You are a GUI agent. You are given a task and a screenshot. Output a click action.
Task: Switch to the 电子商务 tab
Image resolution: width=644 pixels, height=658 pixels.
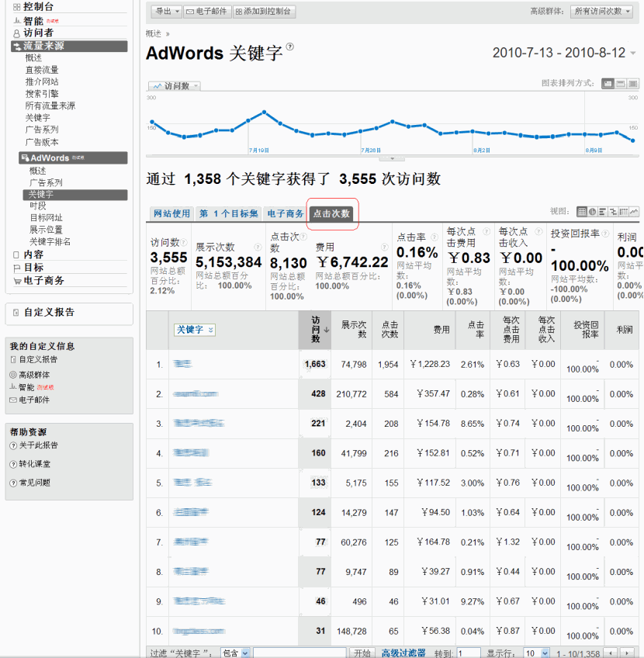click(285, 213)
